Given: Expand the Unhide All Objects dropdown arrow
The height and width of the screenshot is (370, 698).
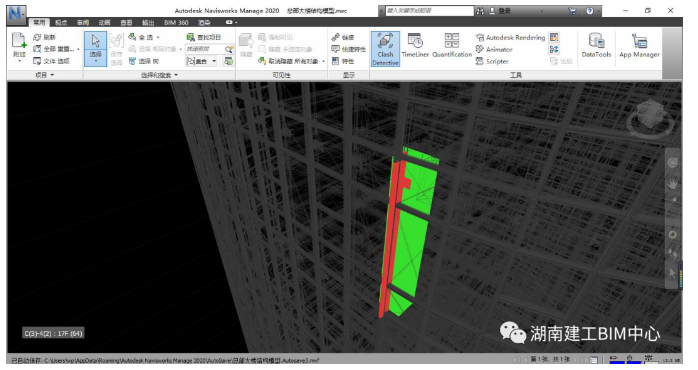Looking at the screenshot, I should click(x=323, y=61).
